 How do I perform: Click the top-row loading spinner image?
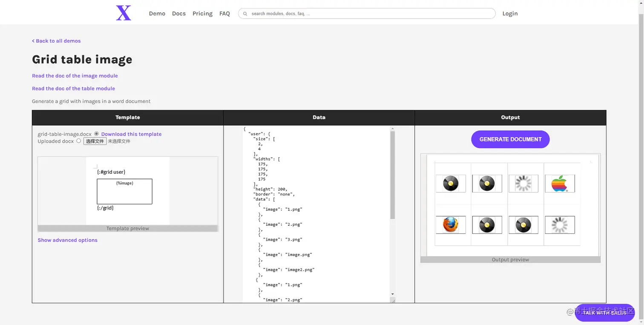523,184
